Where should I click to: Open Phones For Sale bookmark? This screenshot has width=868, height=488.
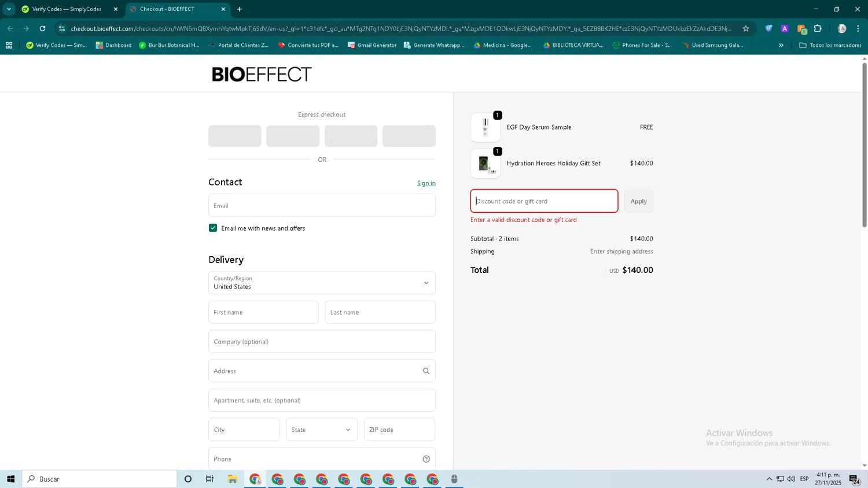click(642, 45)
